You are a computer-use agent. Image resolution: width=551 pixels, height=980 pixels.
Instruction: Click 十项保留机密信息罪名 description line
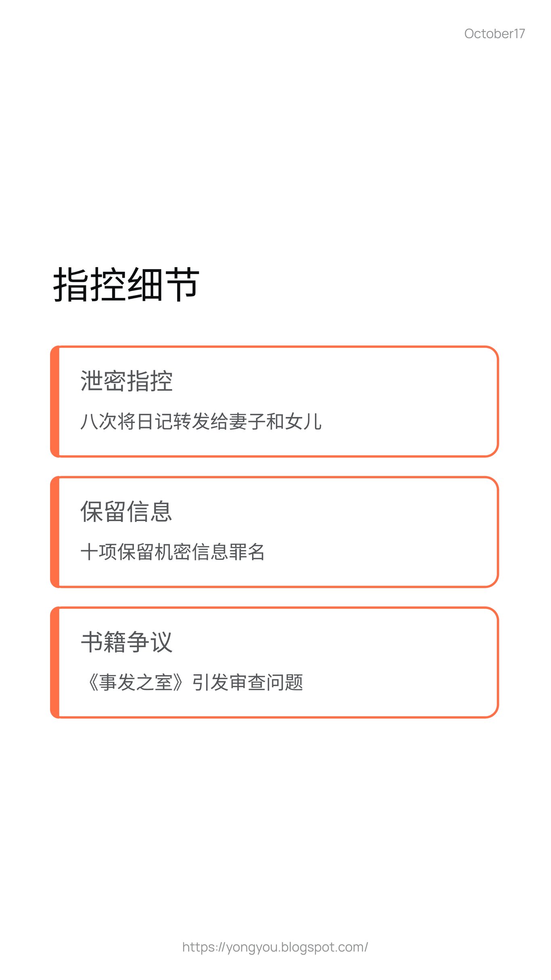point(172,552)
